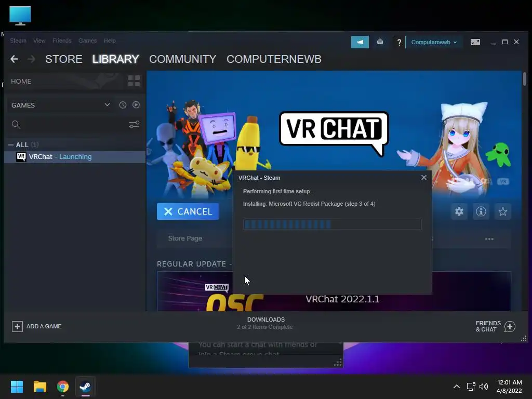Show hidden system tray icons

[x=457, y=387]
